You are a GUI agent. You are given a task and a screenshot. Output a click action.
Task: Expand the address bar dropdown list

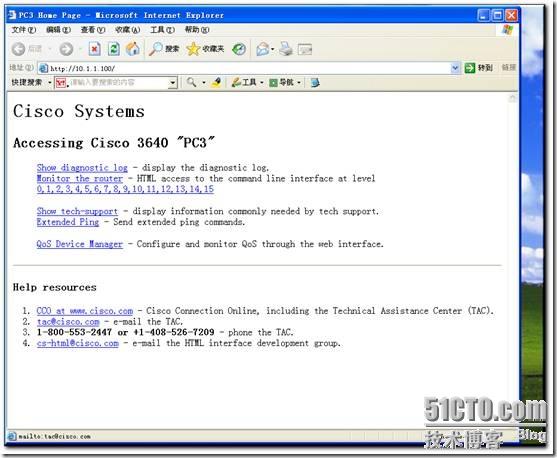point(455,68)
